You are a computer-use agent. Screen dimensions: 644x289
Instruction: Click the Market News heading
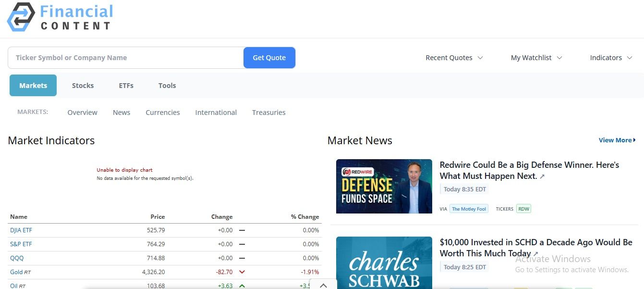(360, 140)
